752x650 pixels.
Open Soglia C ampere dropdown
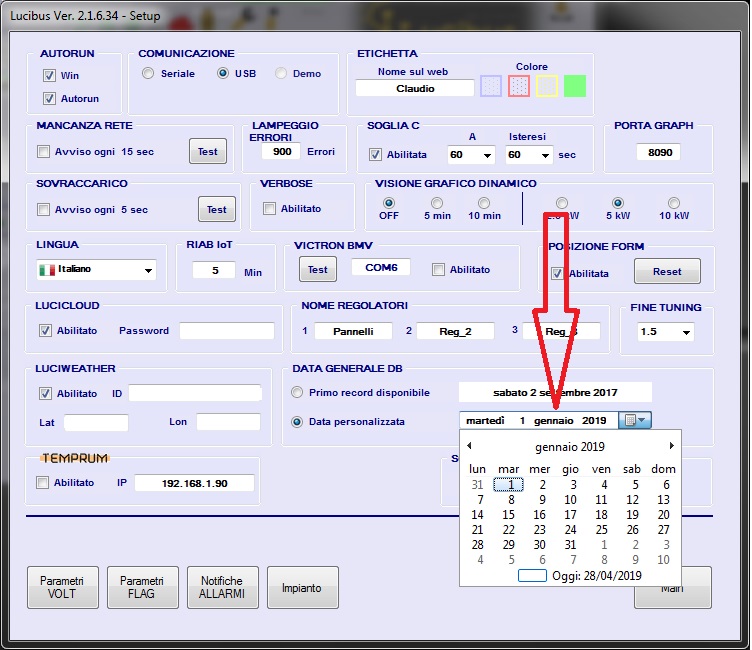471,154
